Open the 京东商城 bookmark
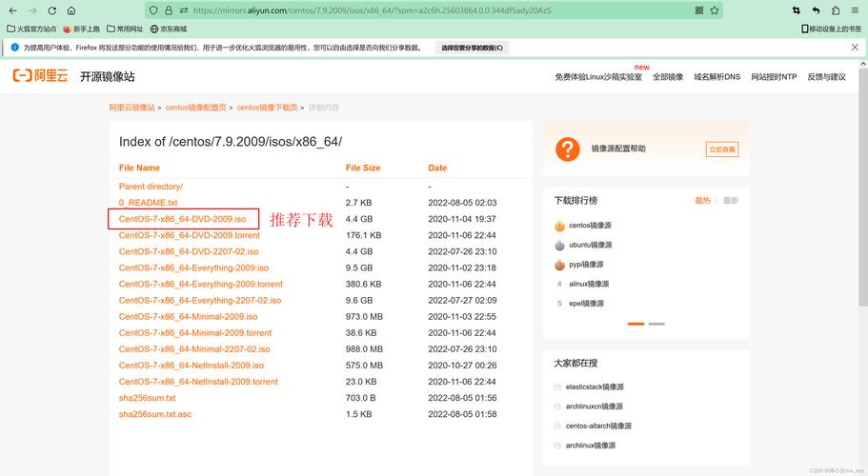868x476 pixels. tap(169, 29)
